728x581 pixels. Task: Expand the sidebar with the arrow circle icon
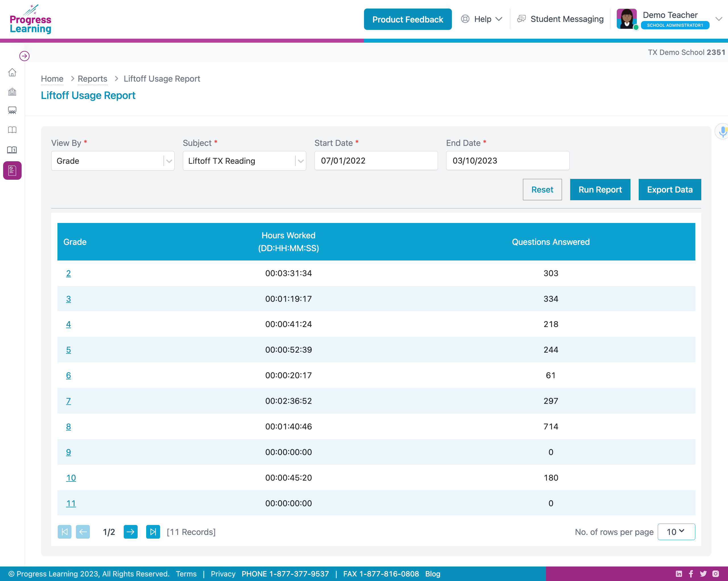pyautogui.click(x=24, y=56)
